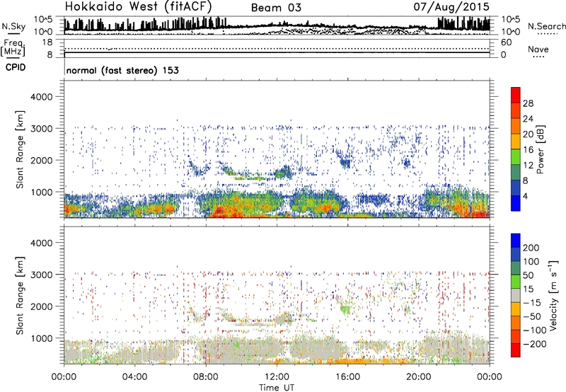Click the CPID label
566x392 pixels.
tap(16, 67)
